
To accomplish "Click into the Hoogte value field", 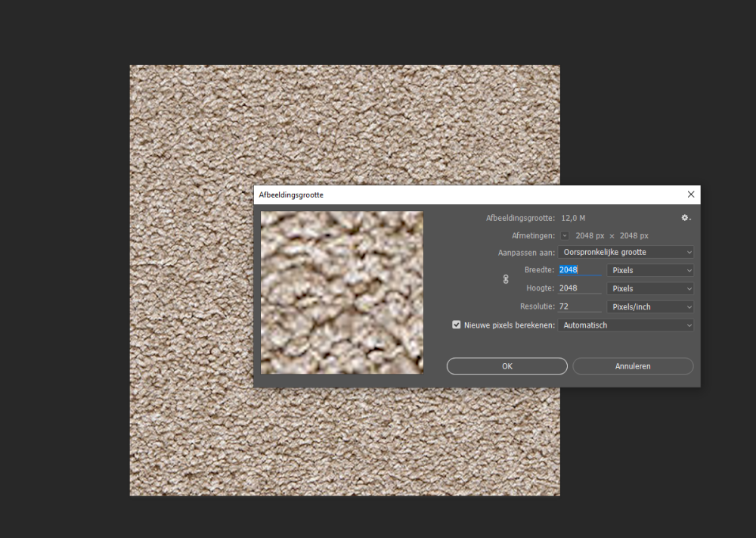I will coord(579,288).
